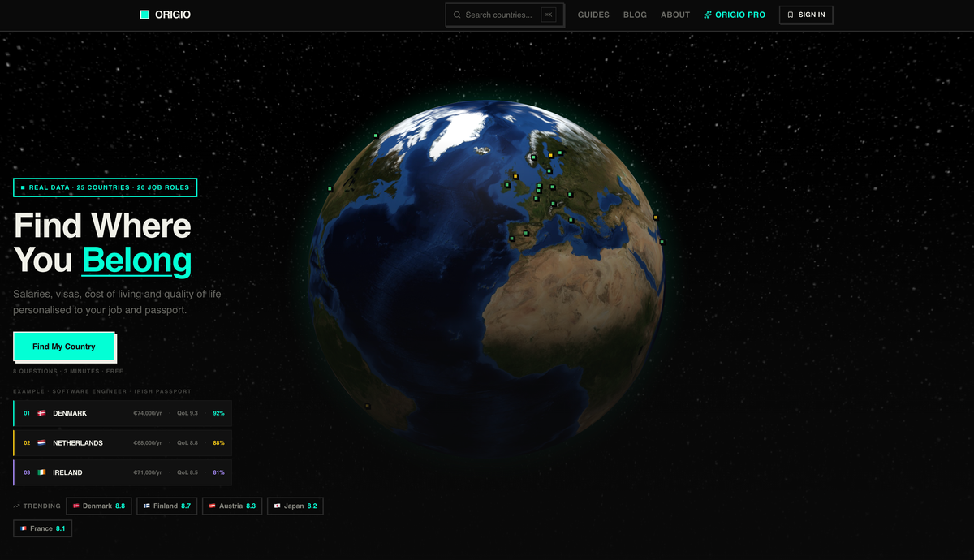974x560 pixels.
Task: Click the keyboard shortcut hint in search box
Action: click(549, 15)
